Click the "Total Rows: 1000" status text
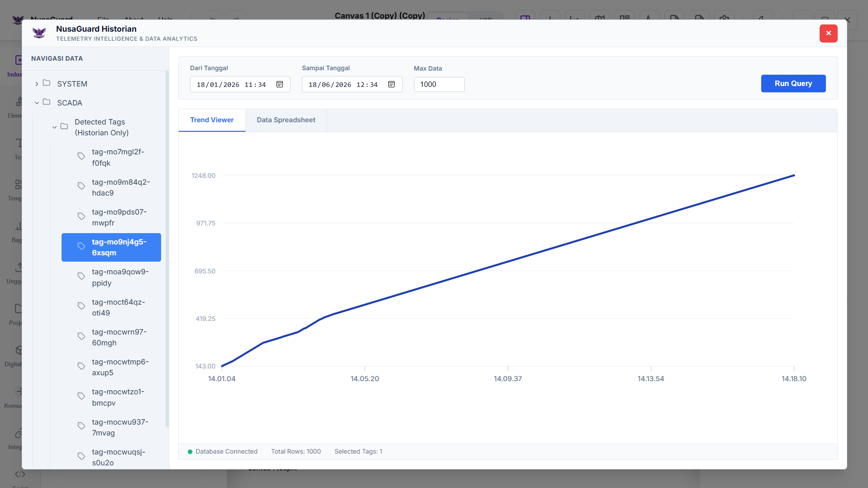Screen dimensions: 868x488 (296, 452)
